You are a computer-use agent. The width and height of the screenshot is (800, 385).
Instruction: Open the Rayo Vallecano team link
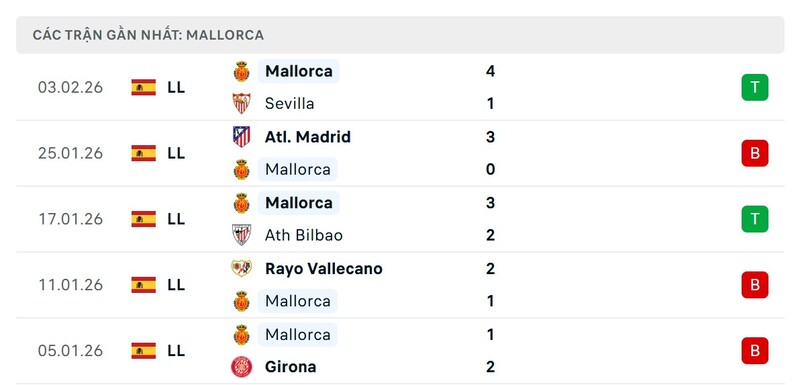coord(323,269)
